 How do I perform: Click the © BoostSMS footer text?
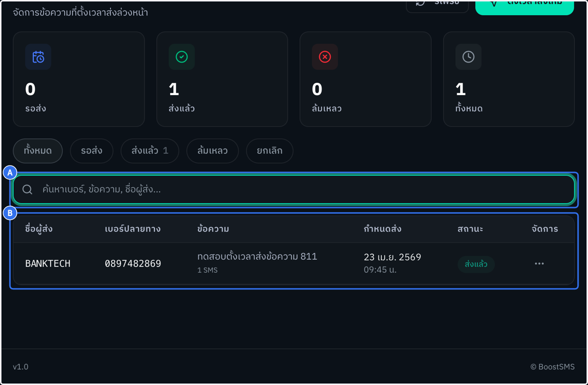click(552, 367)
